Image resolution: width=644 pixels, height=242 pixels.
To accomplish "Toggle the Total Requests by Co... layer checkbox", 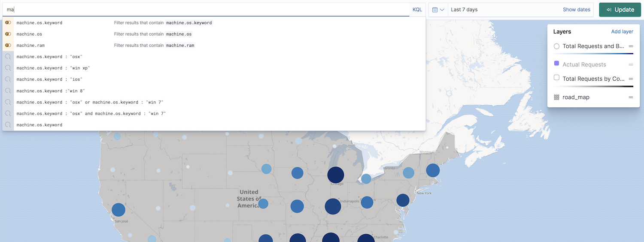I will point(557,78).
